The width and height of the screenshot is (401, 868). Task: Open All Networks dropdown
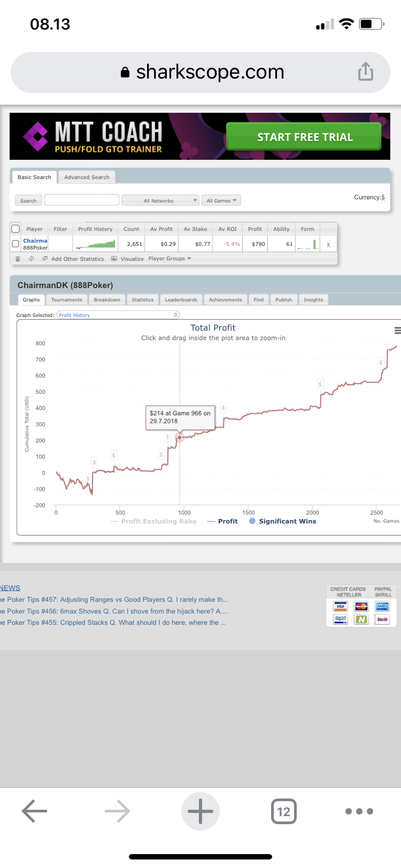pyautogui.click(x=160, y=200)
